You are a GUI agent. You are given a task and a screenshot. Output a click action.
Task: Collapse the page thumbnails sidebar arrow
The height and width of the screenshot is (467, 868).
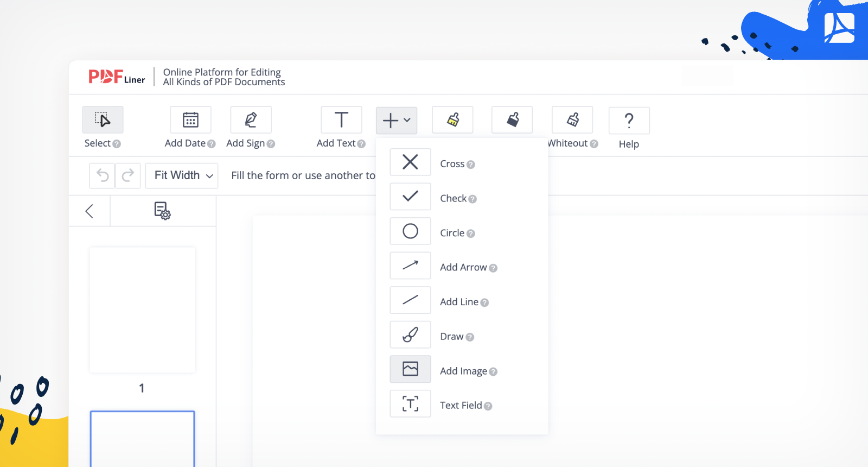[90, 211]
